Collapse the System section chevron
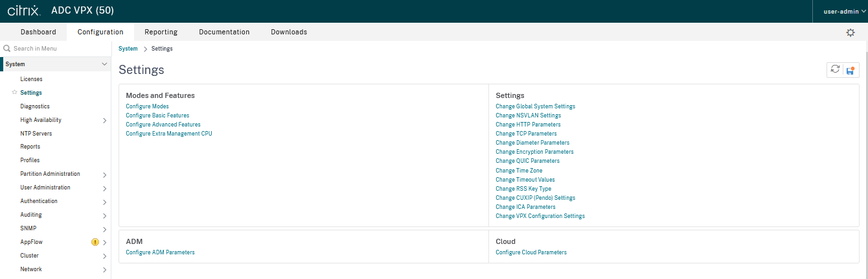The image size is (868, 279). coord(104,64)
